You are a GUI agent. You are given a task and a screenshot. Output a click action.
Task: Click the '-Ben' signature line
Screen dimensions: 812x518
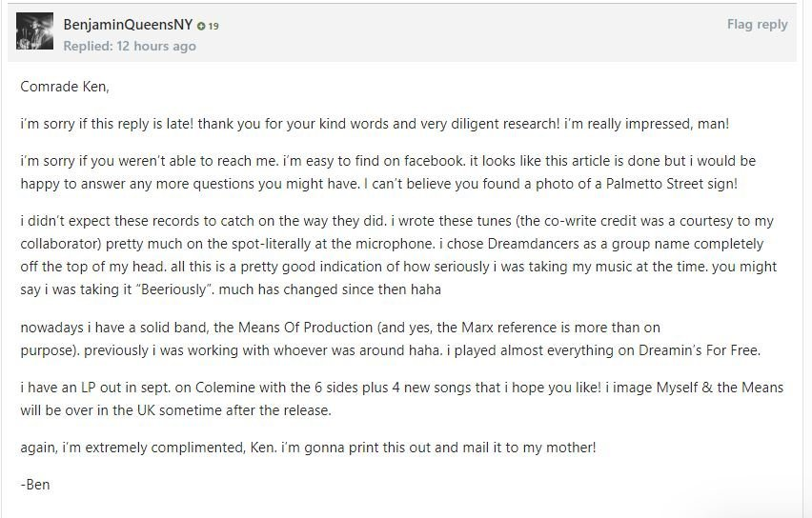35,485
